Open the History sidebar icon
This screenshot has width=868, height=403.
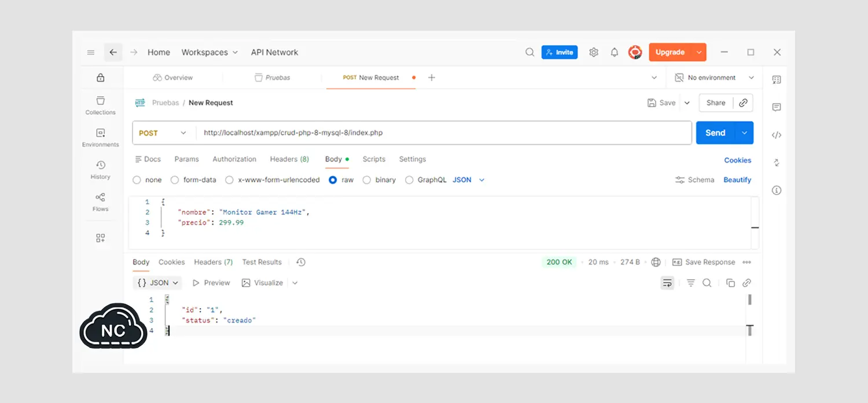click(101, 170)
